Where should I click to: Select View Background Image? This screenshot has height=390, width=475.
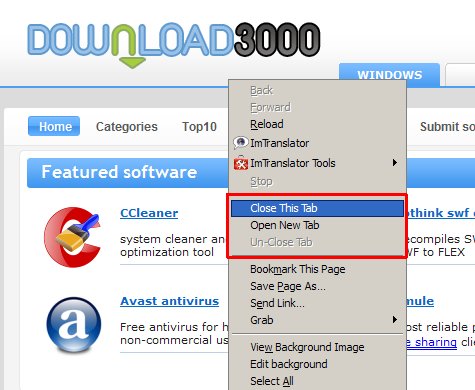click(318, 347)
